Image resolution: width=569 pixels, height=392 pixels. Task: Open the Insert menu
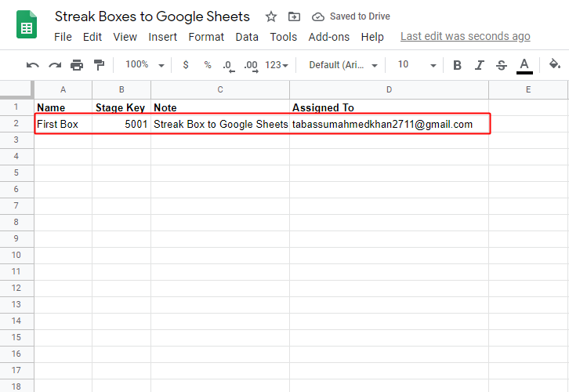click(162, 37)
